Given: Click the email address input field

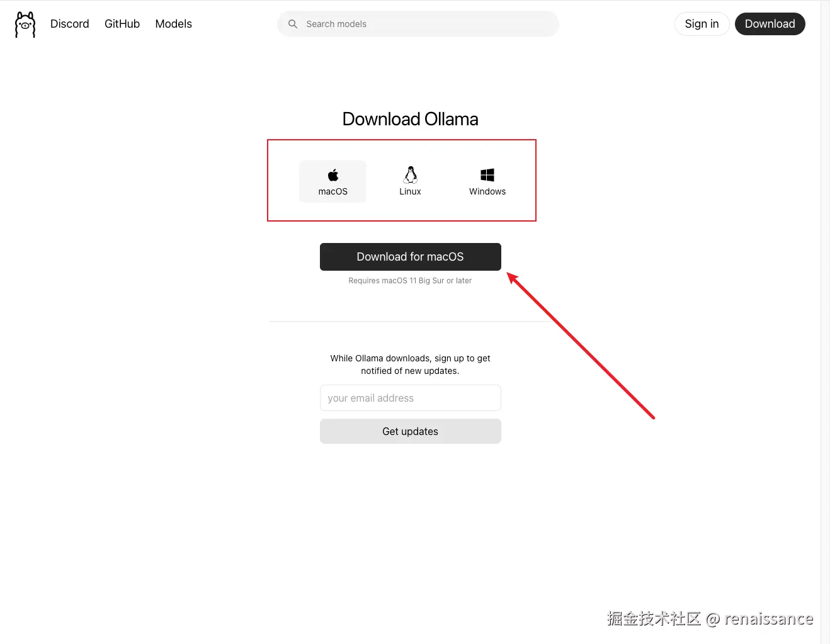Looking at the screenshot, I should (411, 398).
